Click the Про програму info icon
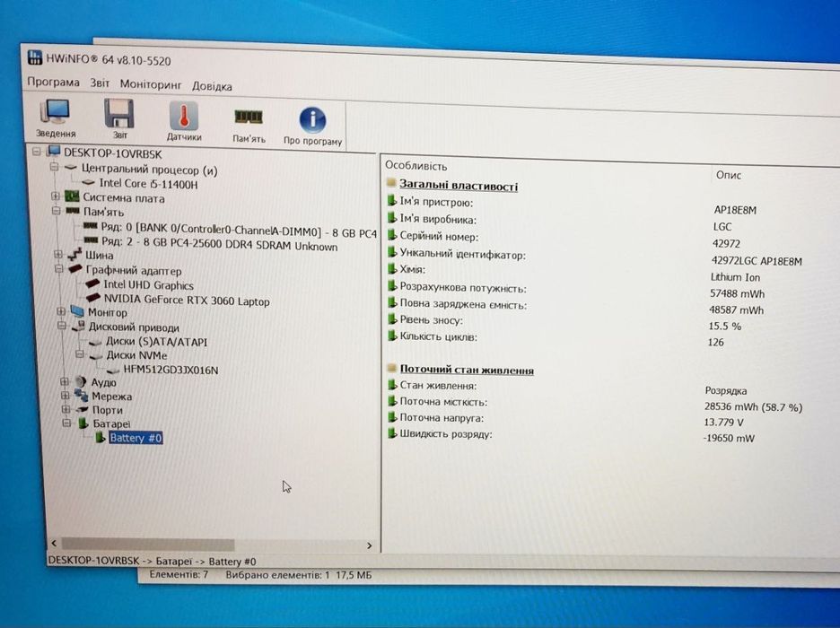Screen dimensions: 840x628 312,126
